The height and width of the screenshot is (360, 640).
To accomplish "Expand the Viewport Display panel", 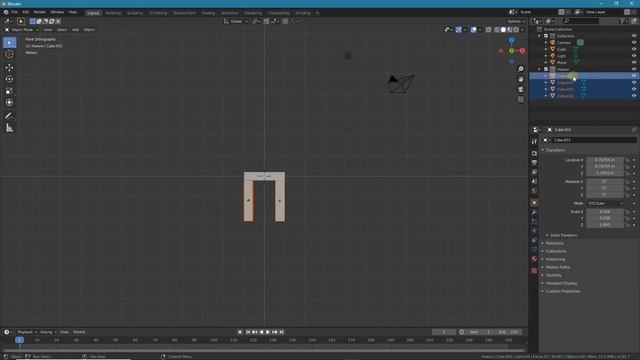I will (x=561, y=283).
